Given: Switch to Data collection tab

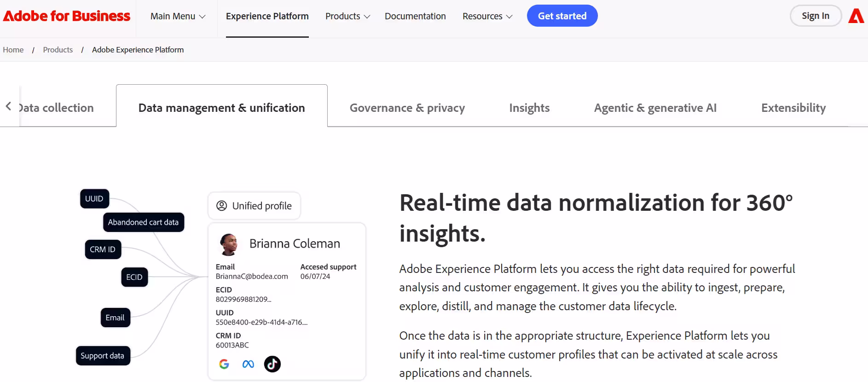Looking at the screenshot, I should 56,108.
